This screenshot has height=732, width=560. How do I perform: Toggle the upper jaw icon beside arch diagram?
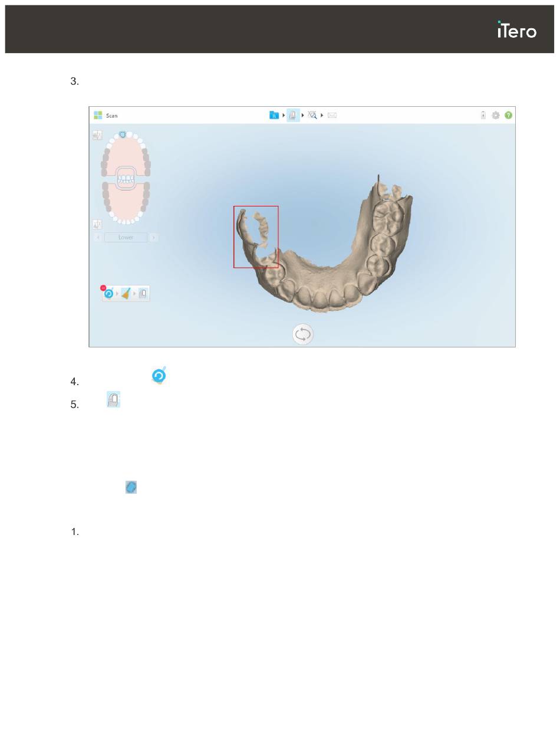[x=97, y=136]
